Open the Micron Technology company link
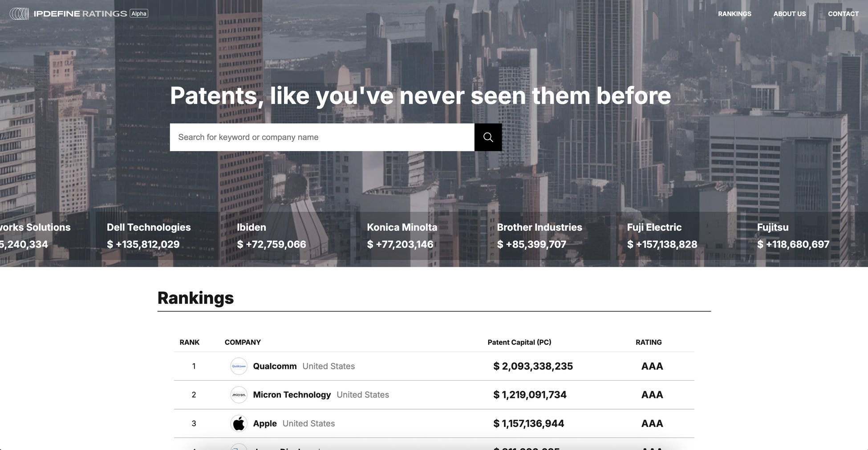 point(292,395)
